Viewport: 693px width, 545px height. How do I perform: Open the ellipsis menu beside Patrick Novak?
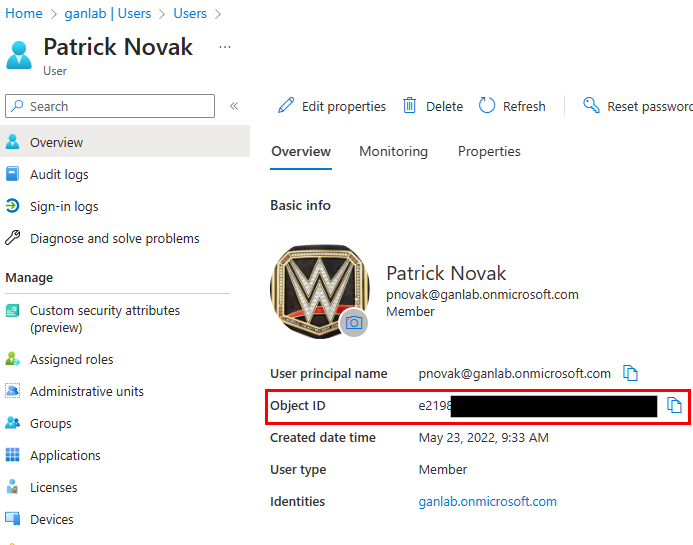pos(225,47)
